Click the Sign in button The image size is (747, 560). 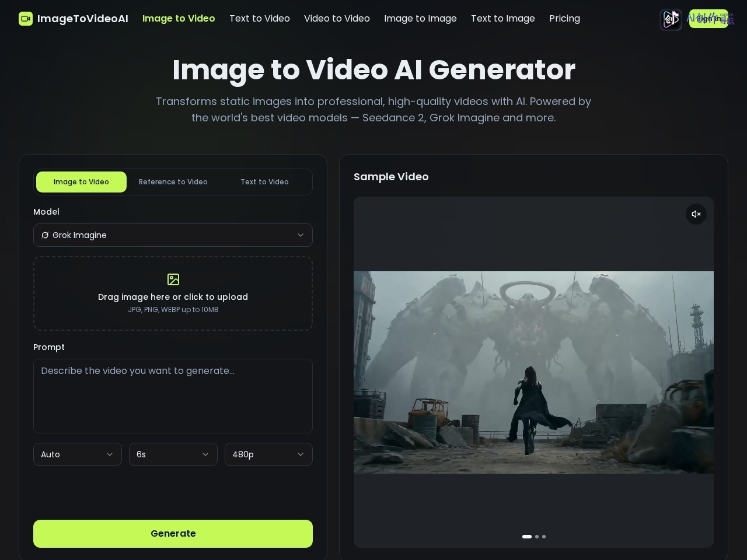tap(708, 19)
